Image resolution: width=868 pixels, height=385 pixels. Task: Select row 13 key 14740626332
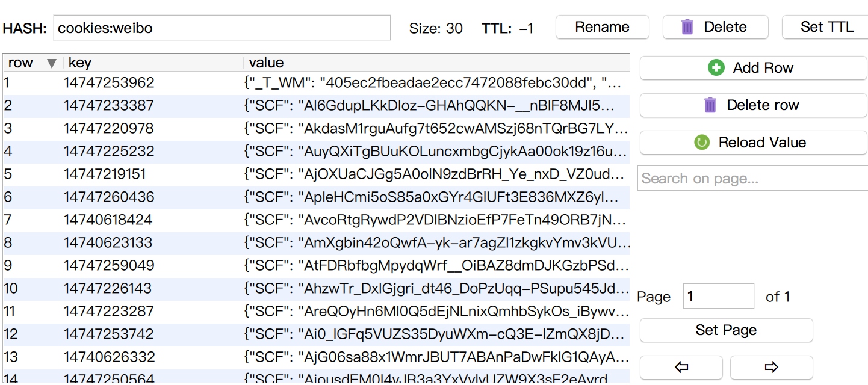(x=110, y=357)
